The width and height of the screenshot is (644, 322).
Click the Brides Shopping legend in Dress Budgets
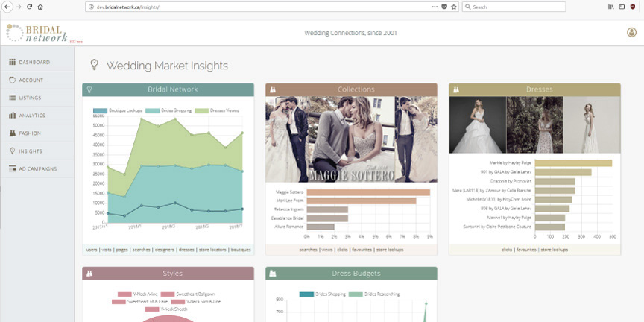point(323,294)
